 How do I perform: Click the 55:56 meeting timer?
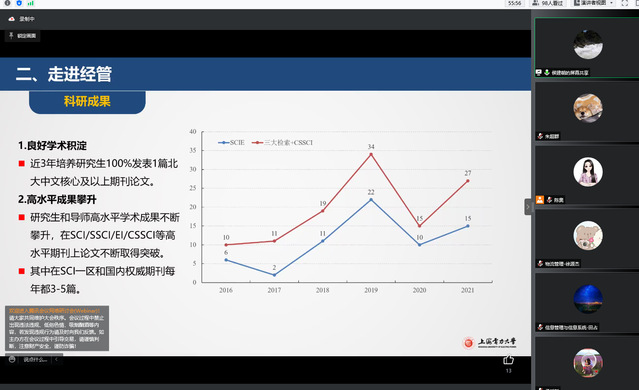pos(514,3)
